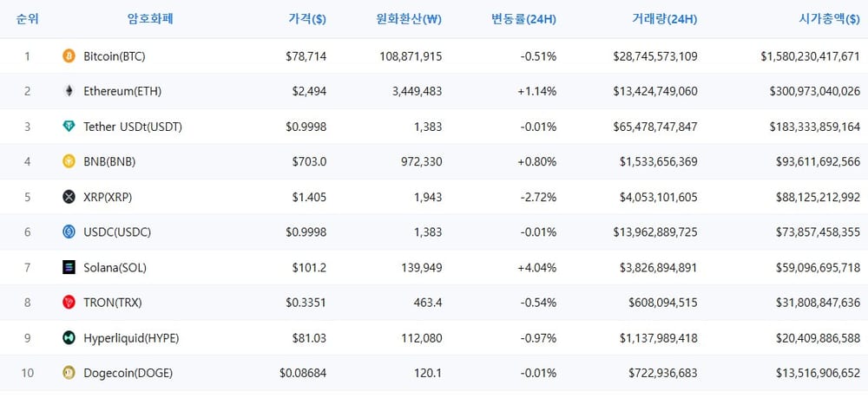868x398 pixels.
Task: Open the Tether USDt(USDT) name link
Action: 133,127
